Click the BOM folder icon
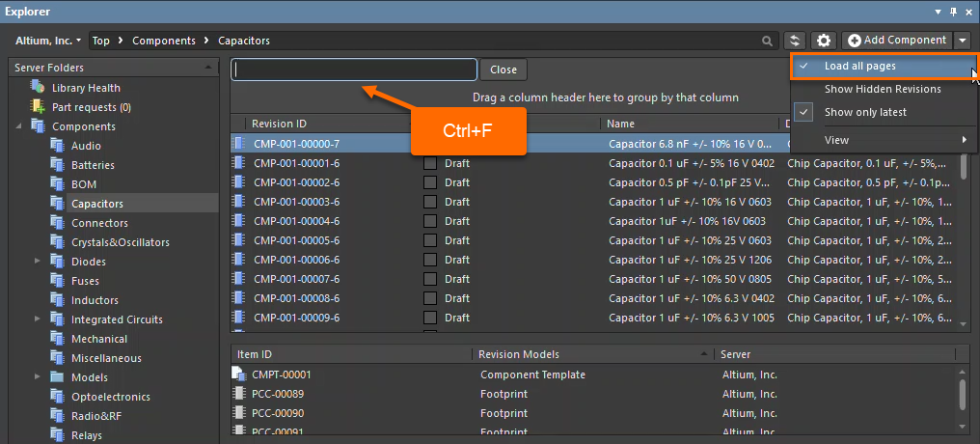 coord(58,184)
